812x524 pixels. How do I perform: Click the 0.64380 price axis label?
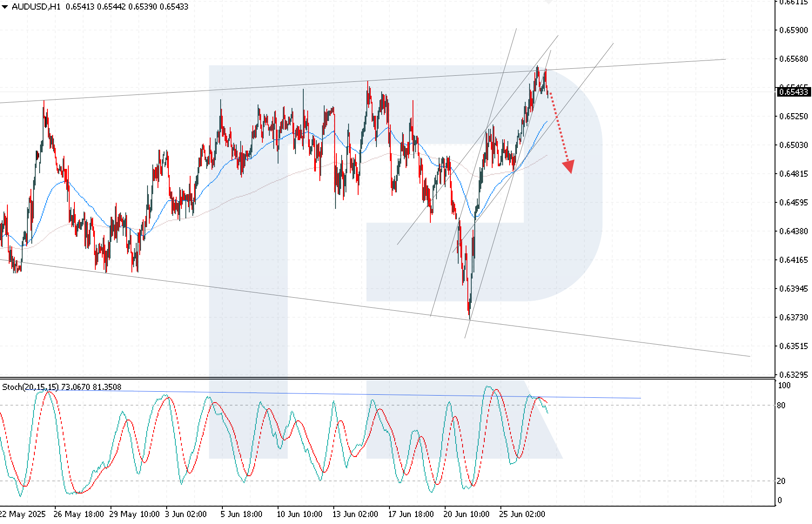coord(794,231)
